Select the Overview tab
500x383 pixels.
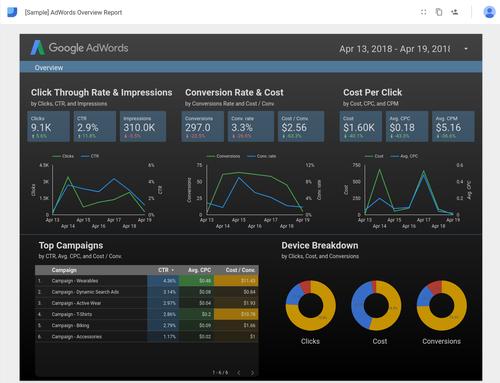point(49,68)
